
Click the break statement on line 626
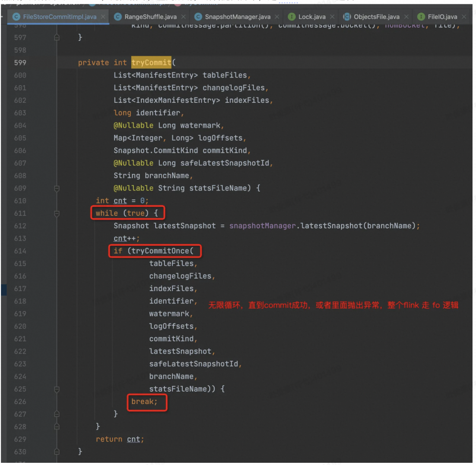click(x=144, y=401)
